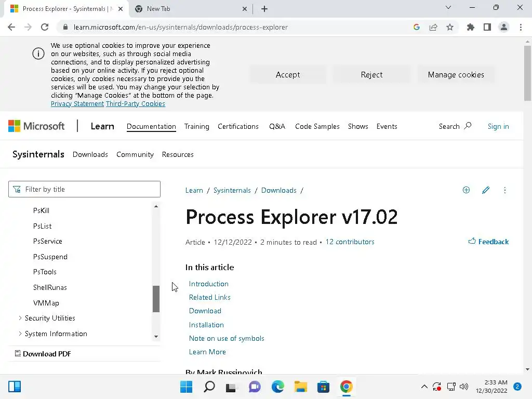Screen dimensions: 532x399
Task: Open the Certifications menu item
Action: click(x=238, y=126)
